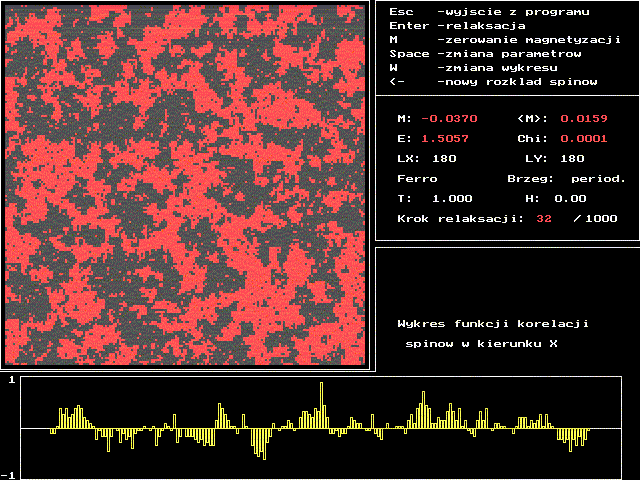Image resolution: width=640 pixels, height=480 pixels.
Task: Click the 'period.' boundary condition value
Action: (598, 178)
